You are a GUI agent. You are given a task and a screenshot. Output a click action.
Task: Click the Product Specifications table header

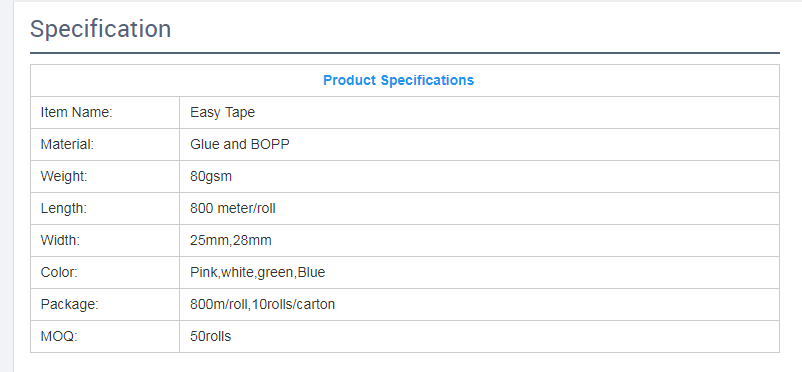pyautogui.click(x=398, y=80)
